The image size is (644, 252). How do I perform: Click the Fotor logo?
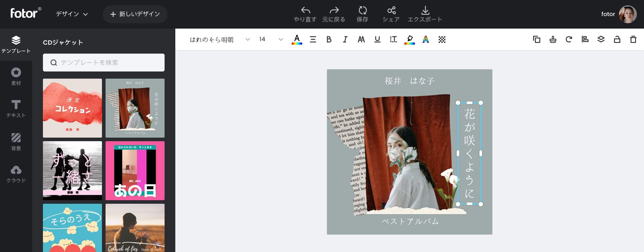pos(26,13)
